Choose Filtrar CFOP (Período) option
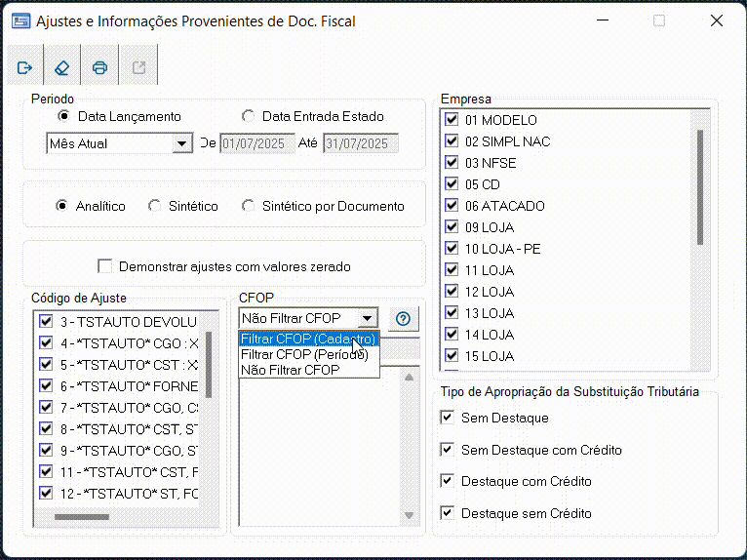The width and height of the screenshot is (747, 560). click(x=304, y=355)
